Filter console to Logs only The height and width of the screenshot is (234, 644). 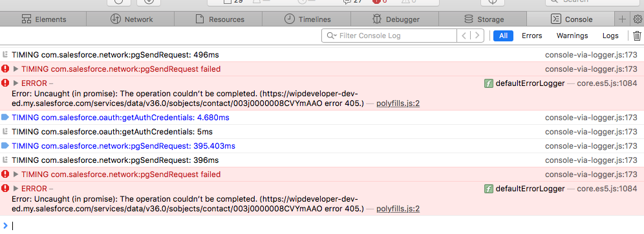[610, 36]
